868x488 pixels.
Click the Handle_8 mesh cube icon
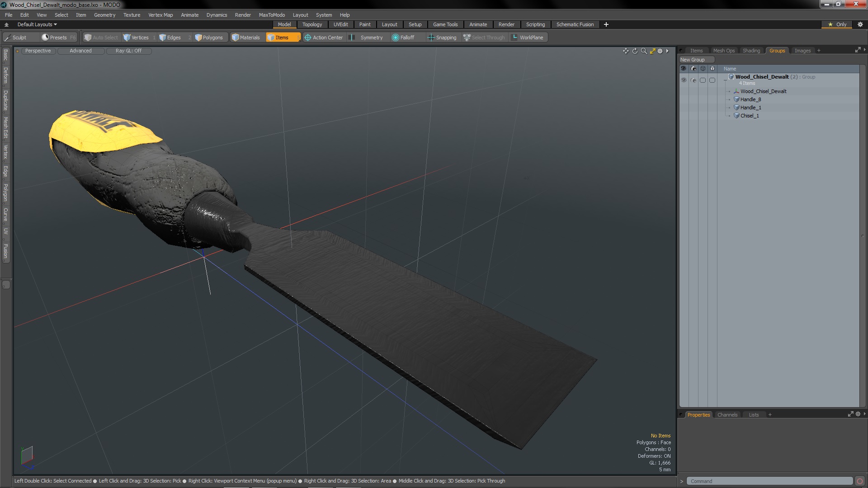[736, 99]
